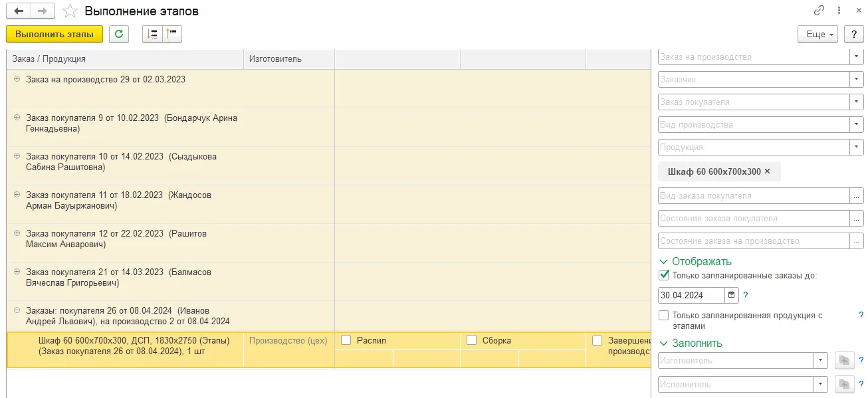Open the Вид производства filter dropdown
868x398 pixels.
(857, 124)
